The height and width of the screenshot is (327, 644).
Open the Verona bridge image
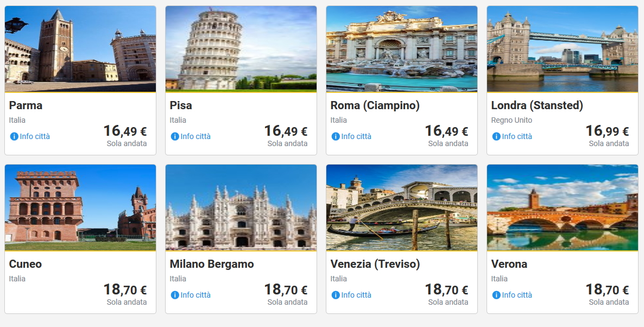(x=563, y=207)
